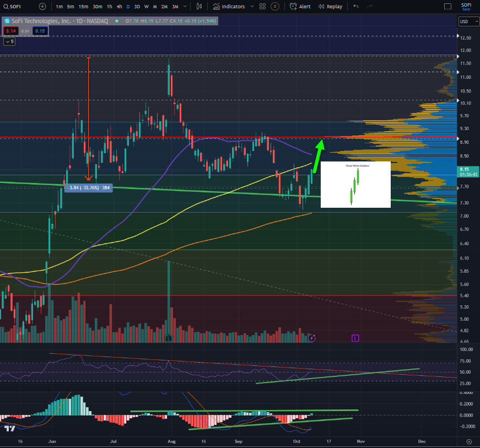Select the 3M timeframe
This screenshot has height=448, width=480.
175,7
